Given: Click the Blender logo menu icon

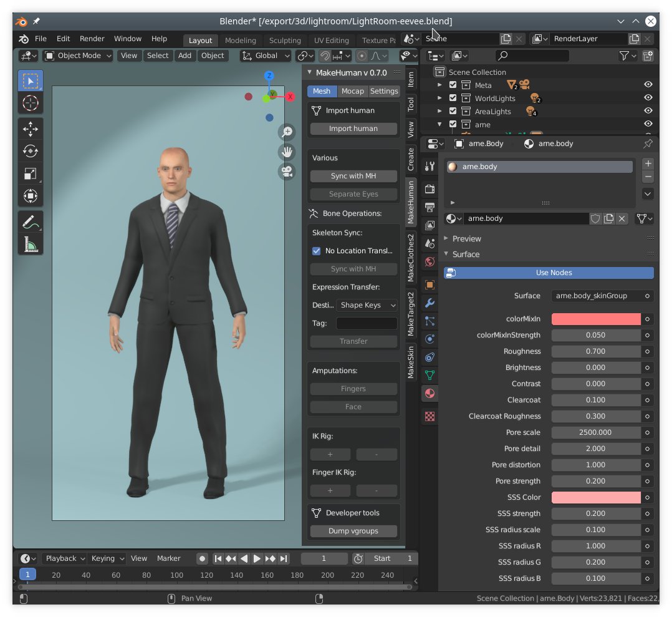Looking at the screenshot, I should pyautogui.click(x=24, y=39).
